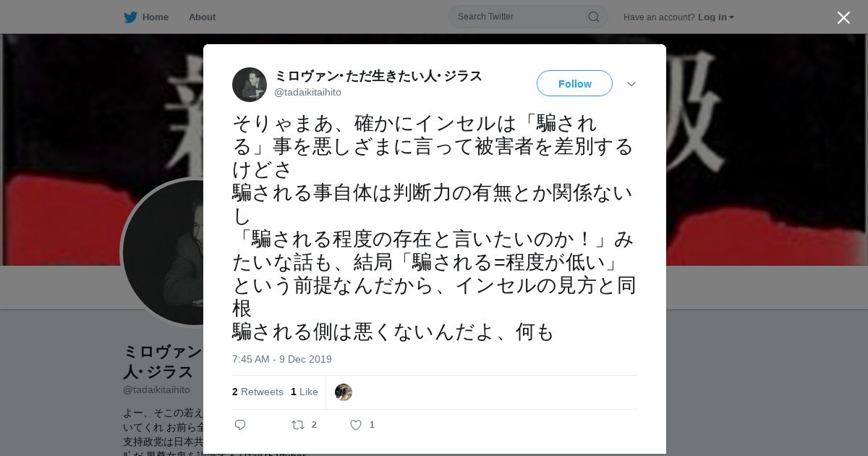868x456 pixels.
Task: Open the display name ミロヴァン in the tweet header
Action: (378, 76)
